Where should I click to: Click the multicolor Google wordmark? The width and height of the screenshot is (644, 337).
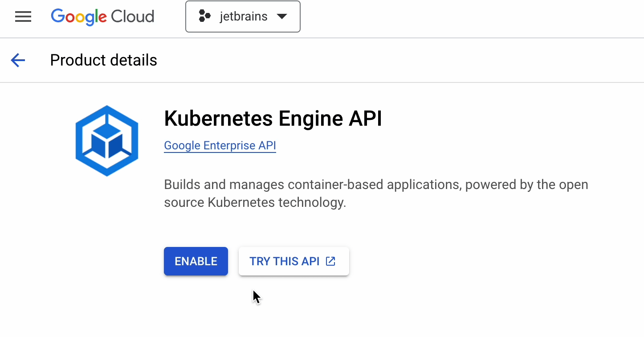pyautogui.click(x=79, y=17)
